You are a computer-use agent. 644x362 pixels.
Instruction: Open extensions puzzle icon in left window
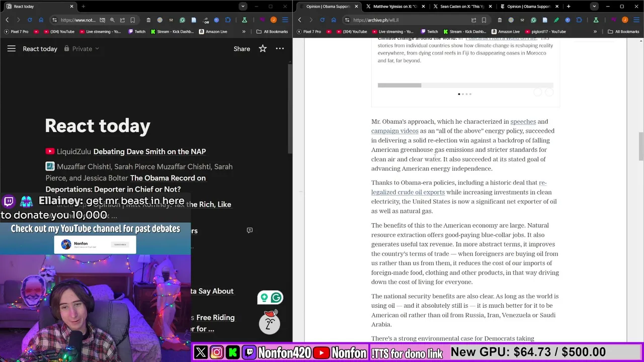tap(228, 20)
